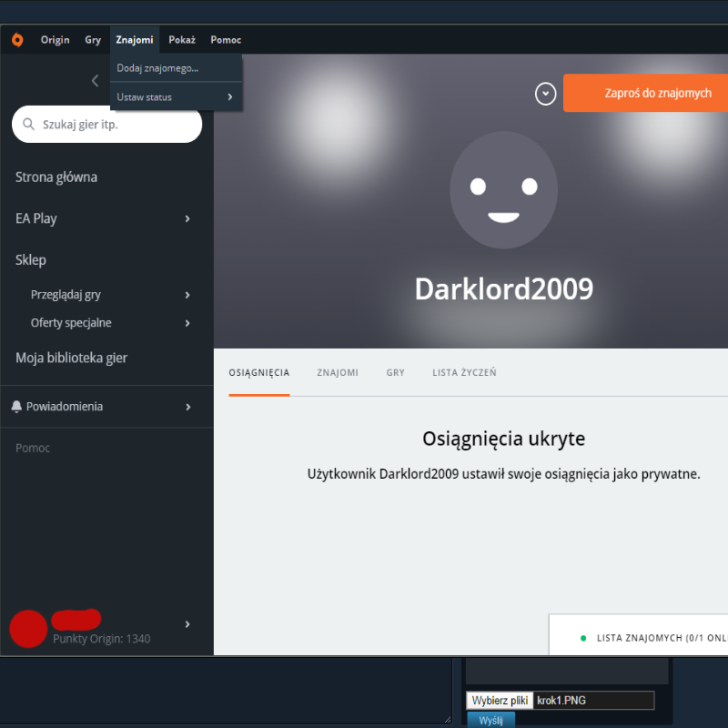
Task: Click the Osiągnięcia ukryte heading
Action: tap(504, 439)
